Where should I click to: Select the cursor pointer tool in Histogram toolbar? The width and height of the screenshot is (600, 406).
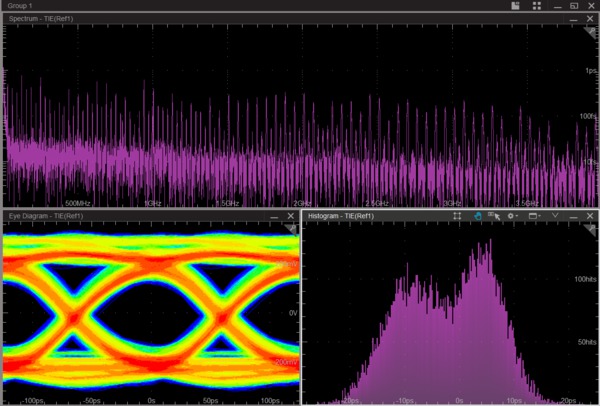[x=494, y=216]
